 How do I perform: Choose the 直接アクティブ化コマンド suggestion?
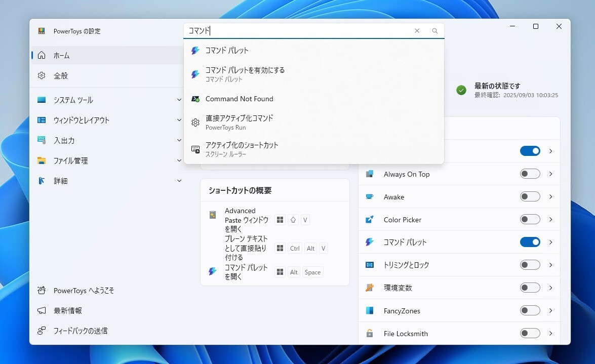tap(314, 122)
